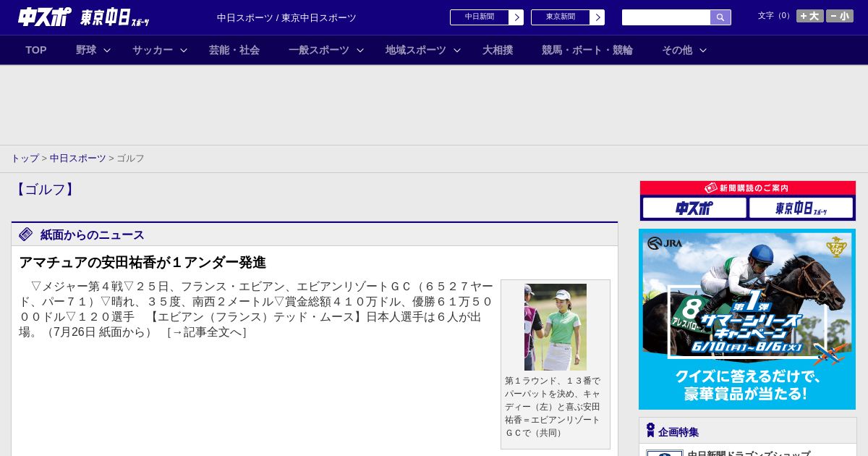Viewport: 868px width, 456px height.
Task: Expand the 地域スポーツ dropdown chevron
Action: click(x=457, y=50)
